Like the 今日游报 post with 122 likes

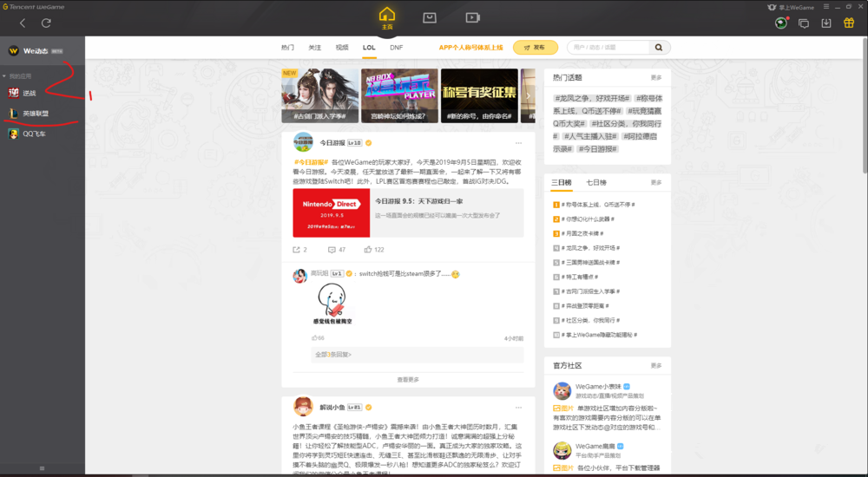374,250
